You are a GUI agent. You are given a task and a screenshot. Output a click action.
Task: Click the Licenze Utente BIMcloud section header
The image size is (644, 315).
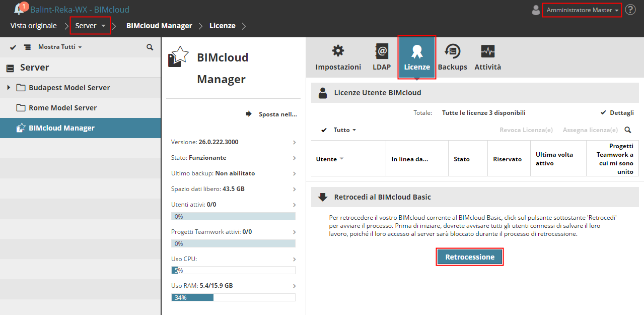[475, 93]
